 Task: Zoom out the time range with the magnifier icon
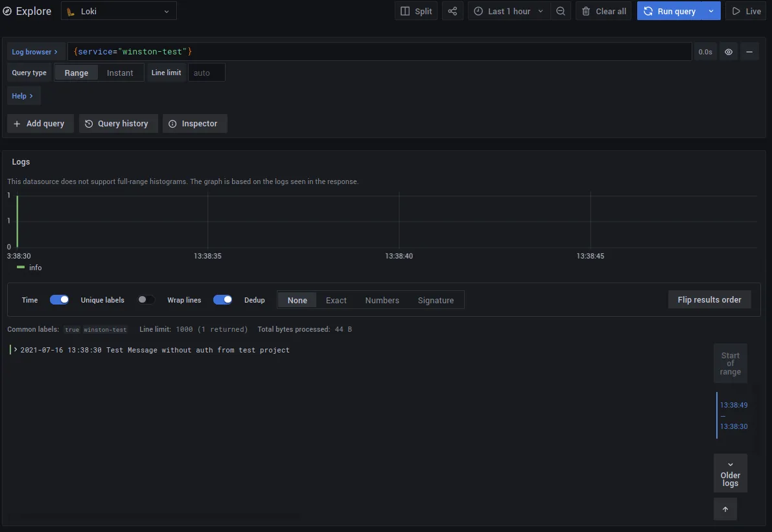[561, 10]
